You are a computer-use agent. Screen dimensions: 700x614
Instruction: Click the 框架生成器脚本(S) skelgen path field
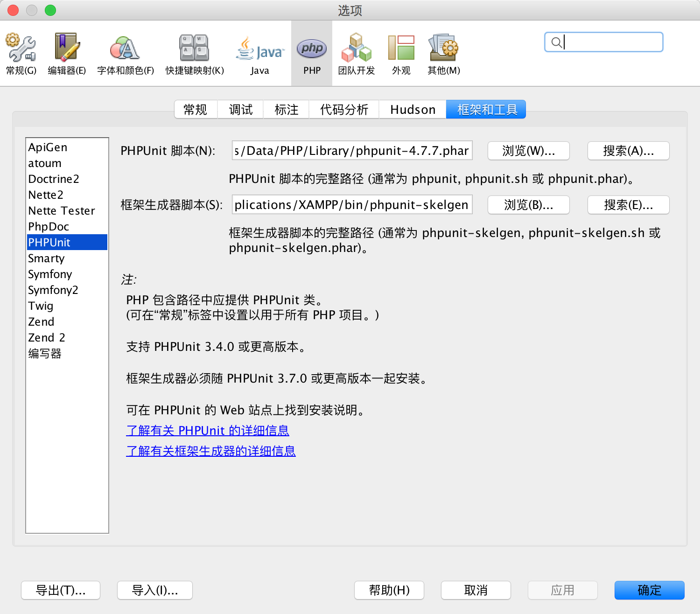click(x=352, y=205)
